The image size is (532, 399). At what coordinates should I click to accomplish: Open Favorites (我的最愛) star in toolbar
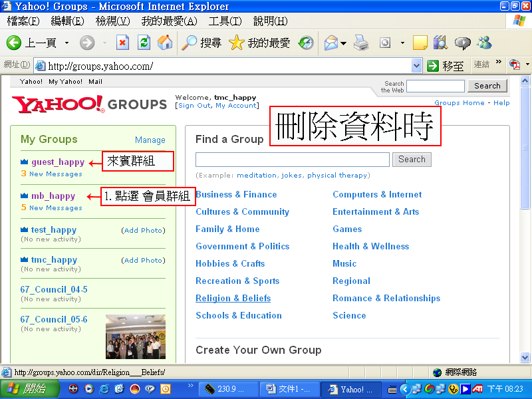[259, 43]
